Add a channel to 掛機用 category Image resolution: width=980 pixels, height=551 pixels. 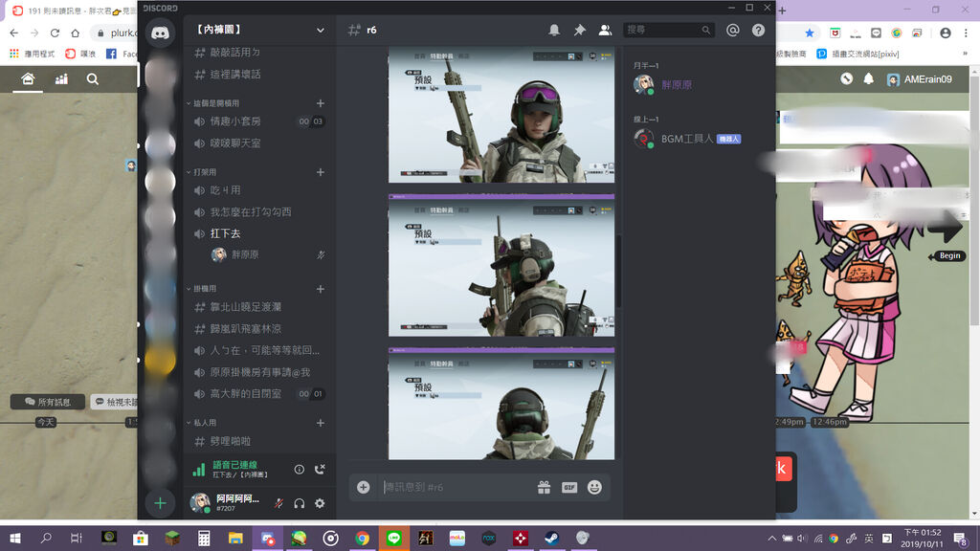tap(320, 289)
